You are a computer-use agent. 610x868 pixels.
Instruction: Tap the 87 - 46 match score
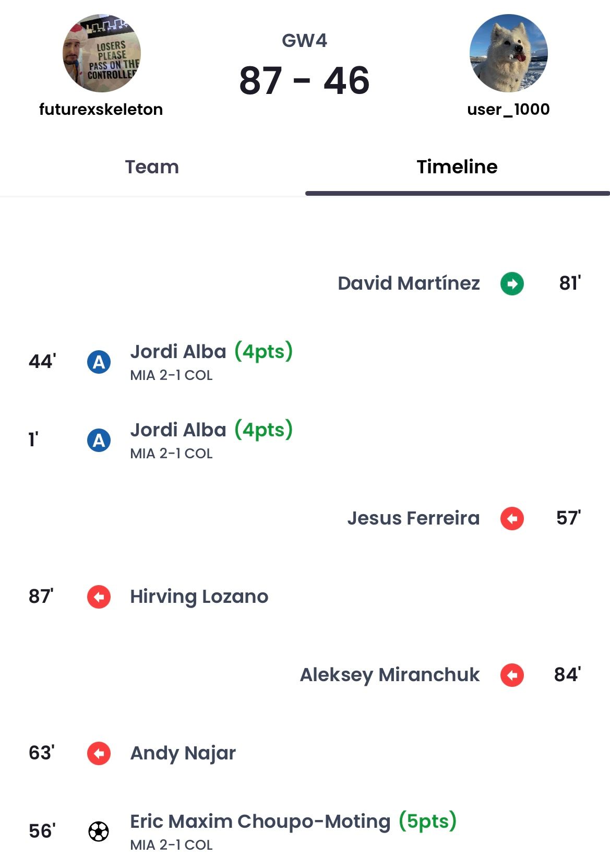coord(305,81)
